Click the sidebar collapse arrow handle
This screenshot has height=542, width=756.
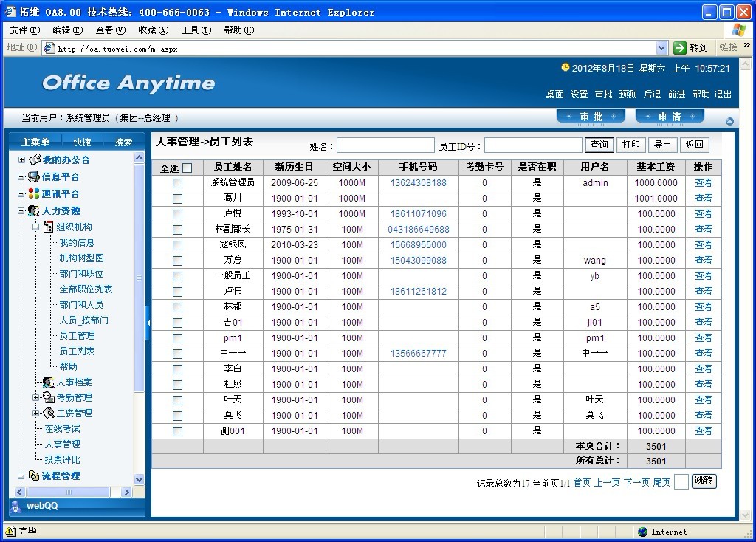point(148,323)
